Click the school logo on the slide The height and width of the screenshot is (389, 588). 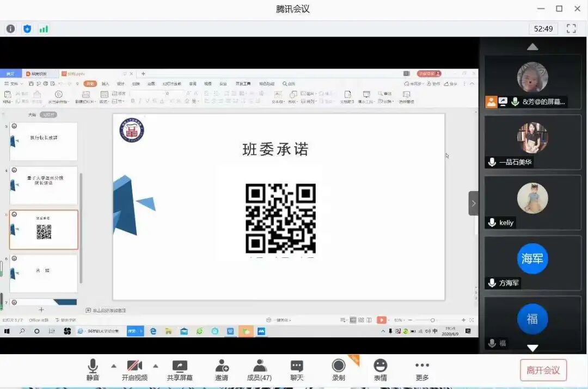coord(132,130)
